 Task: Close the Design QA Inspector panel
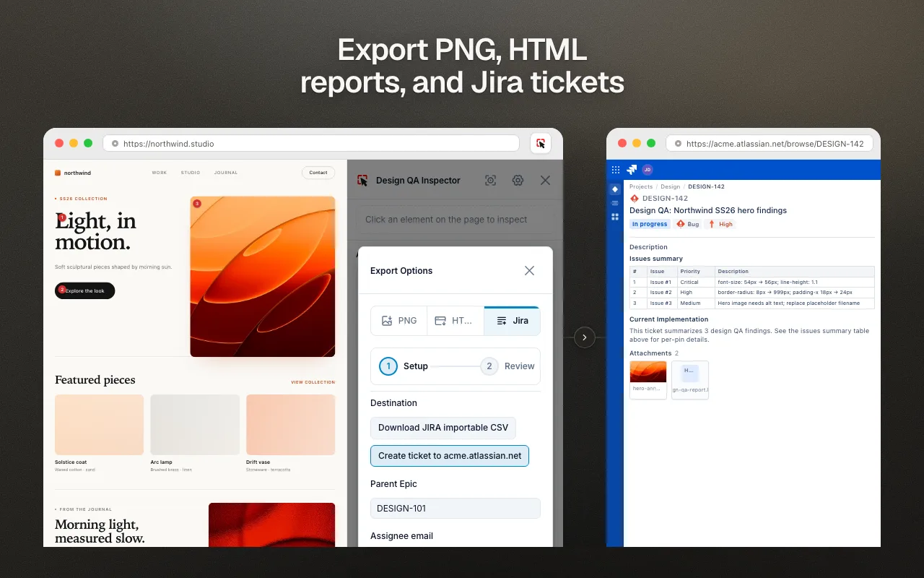[x=545, y=181]
